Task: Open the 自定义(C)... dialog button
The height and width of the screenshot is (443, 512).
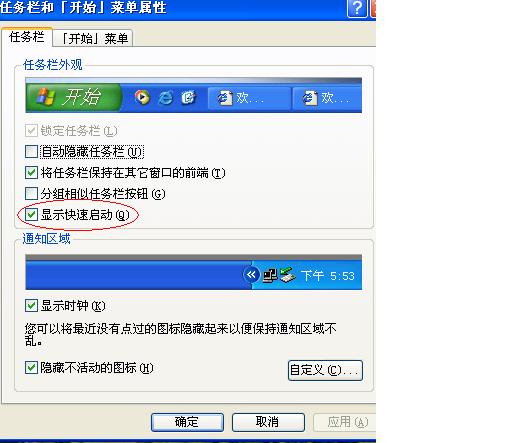Action: tap(325, 370)
